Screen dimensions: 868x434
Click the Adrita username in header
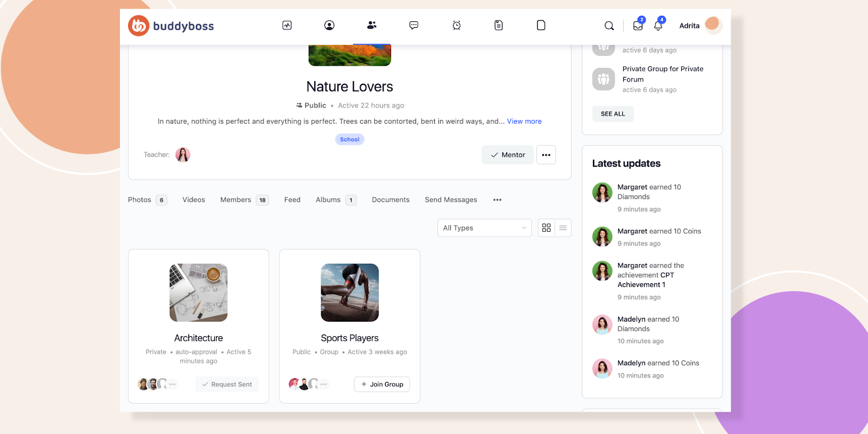689,25
